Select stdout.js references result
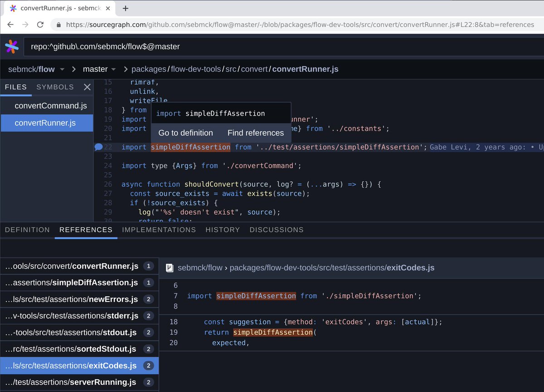 click(x=79, y=333)
